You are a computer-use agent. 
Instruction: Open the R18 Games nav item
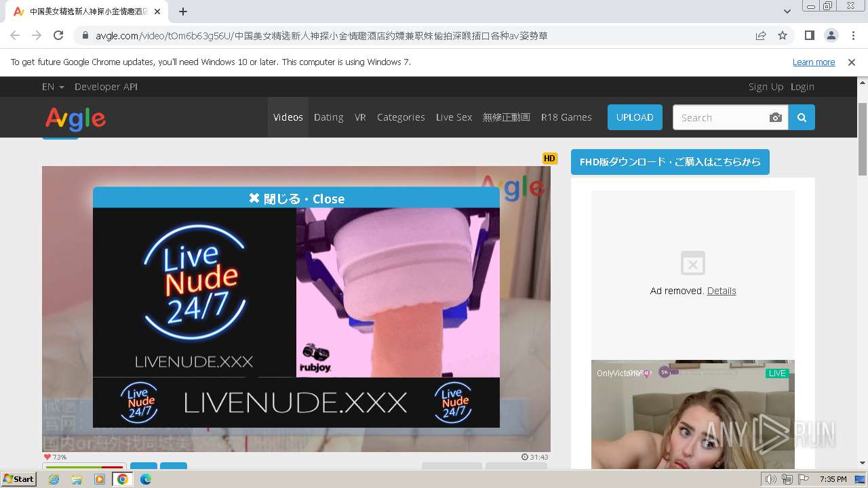pos(566,117)
